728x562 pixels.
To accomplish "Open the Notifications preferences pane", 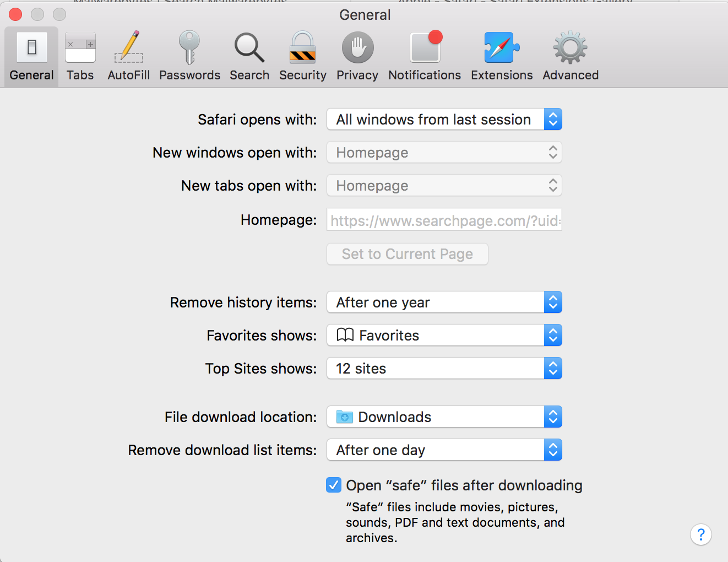I will (425, 57).
